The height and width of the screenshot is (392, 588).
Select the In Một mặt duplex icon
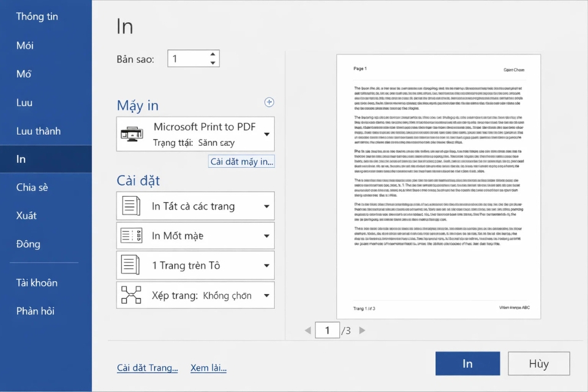click(x=130, y=235)
